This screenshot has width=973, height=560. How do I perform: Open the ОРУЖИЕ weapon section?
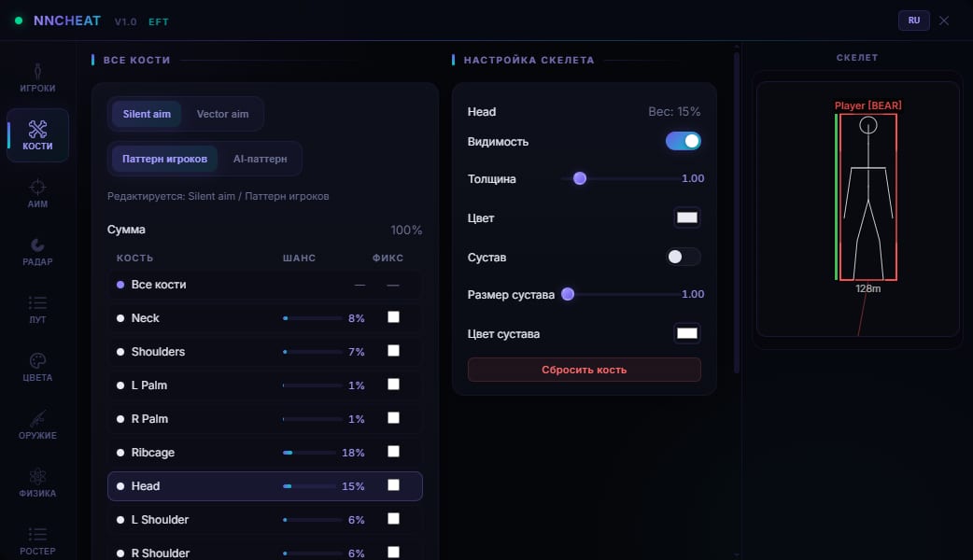[37, 425]
